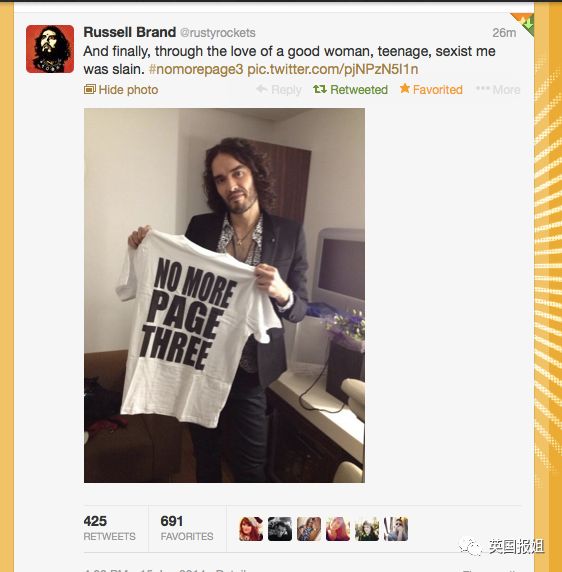Click Russell Brand's profile avatar
Screen dimensions: 562x572
click(x=50, y=49)
